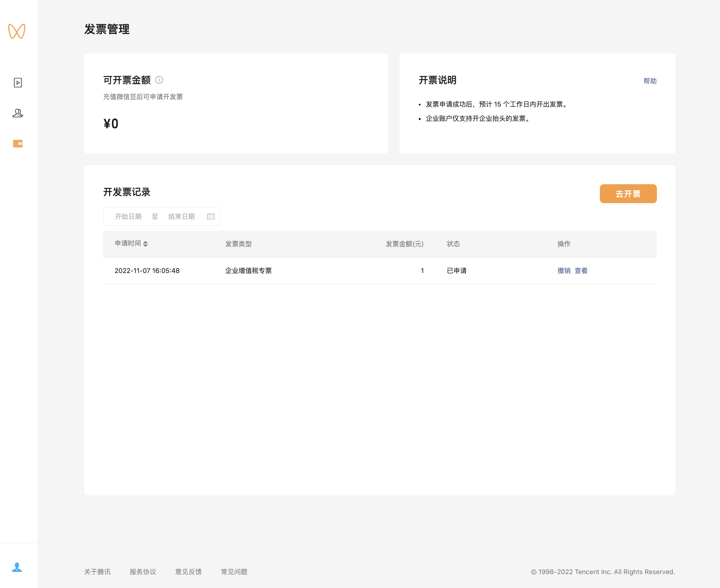Click 查看 for the invoice record
This screenshot has width=720, height=588.
tap(581, 271)
